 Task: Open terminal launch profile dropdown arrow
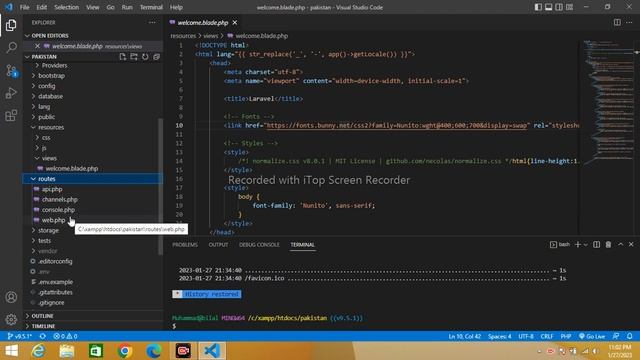point(586,244)
